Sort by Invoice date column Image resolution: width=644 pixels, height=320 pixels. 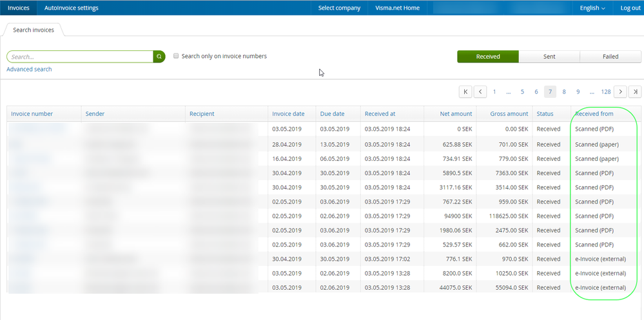click(288, 114)
